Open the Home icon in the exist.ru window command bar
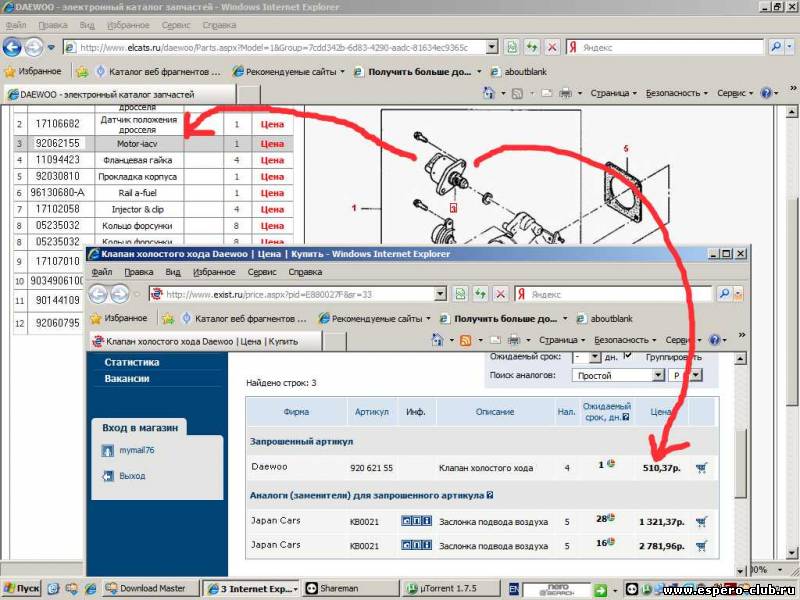The height and width of the screenshot is (600, 800). click(x=437, y=340)
